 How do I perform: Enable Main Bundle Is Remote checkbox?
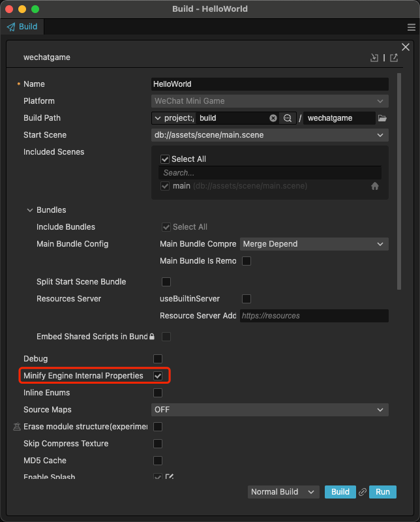(247, 261)
